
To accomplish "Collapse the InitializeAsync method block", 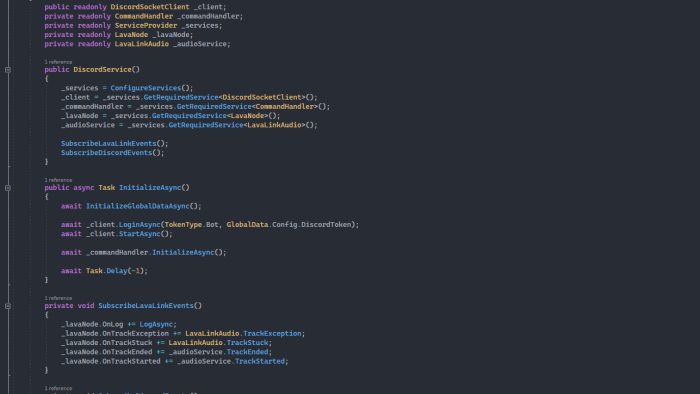I will pos(8,188).
